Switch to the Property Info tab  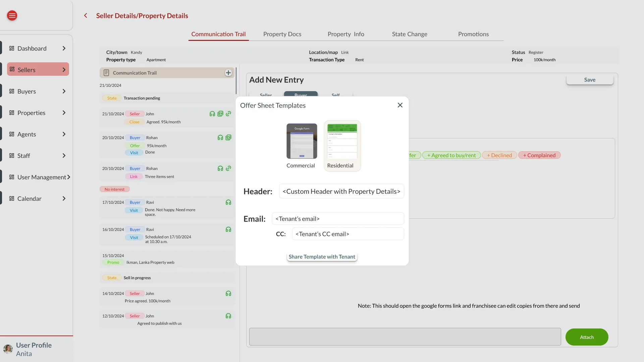pos(346,34)
